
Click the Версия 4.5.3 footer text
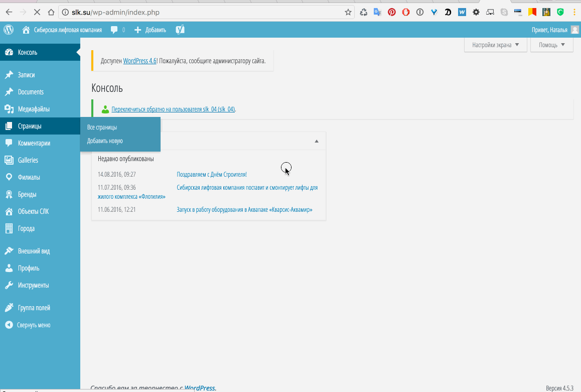[x=559, y=388]
